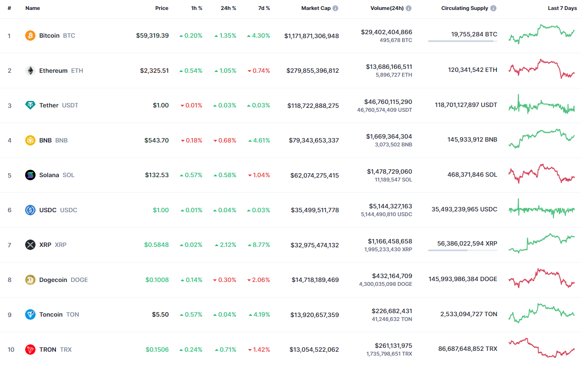Screen dimensions: 588x366
Task: Click USDC volume $5,144,327,163
Action: click(x=390, y=206)
